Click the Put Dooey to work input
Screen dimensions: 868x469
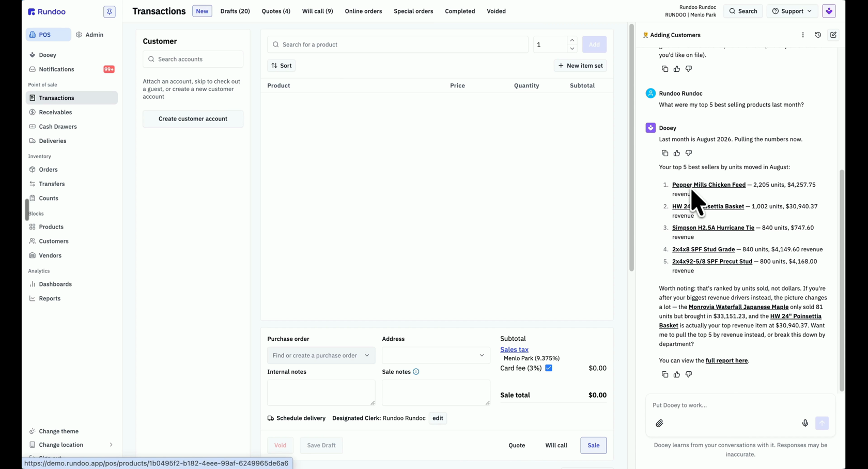point(740,405)
